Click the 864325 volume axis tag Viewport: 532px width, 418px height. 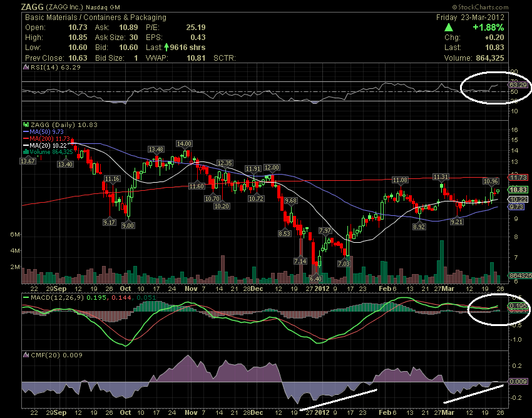click(x=520, y=276)
